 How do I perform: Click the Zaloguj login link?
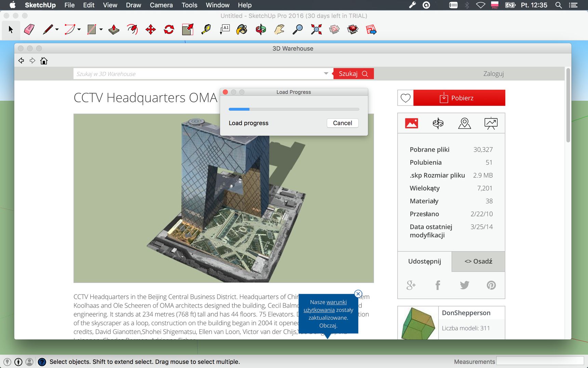point(493,74)
